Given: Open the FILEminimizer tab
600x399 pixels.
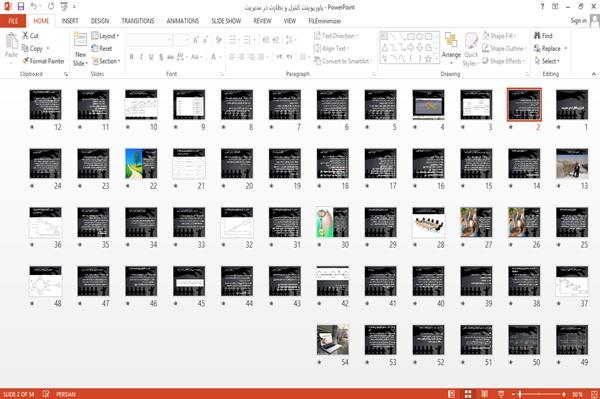Looking at the screenshot, I should click(x=324, y=21).
